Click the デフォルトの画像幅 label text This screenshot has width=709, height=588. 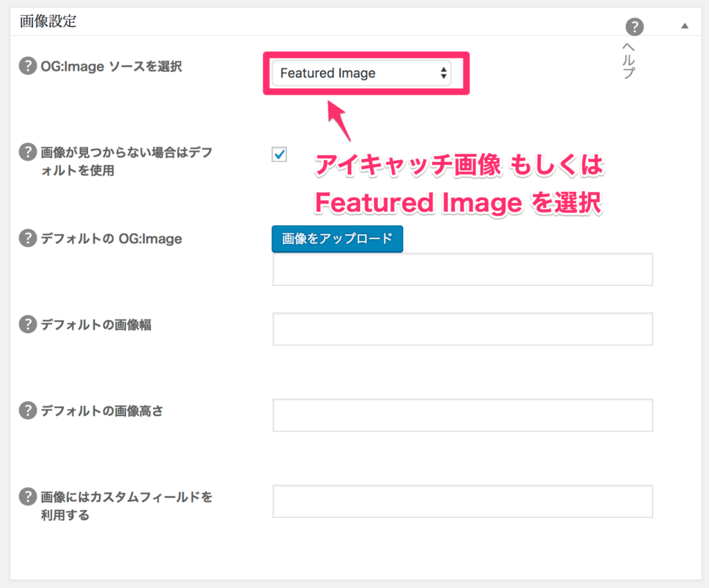coord(96,325)
